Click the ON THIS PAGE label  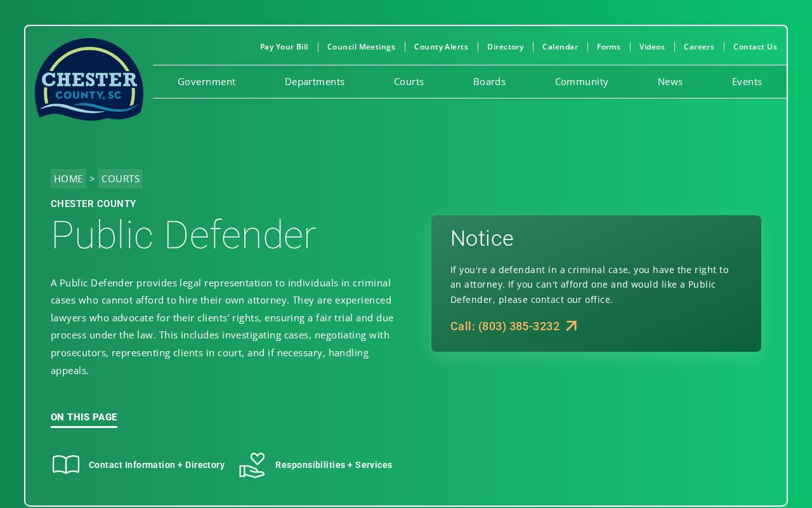(84, 417)
